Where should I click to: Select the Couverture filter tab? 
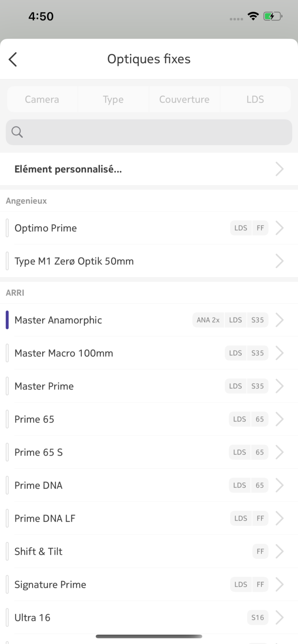coord(184,100)
